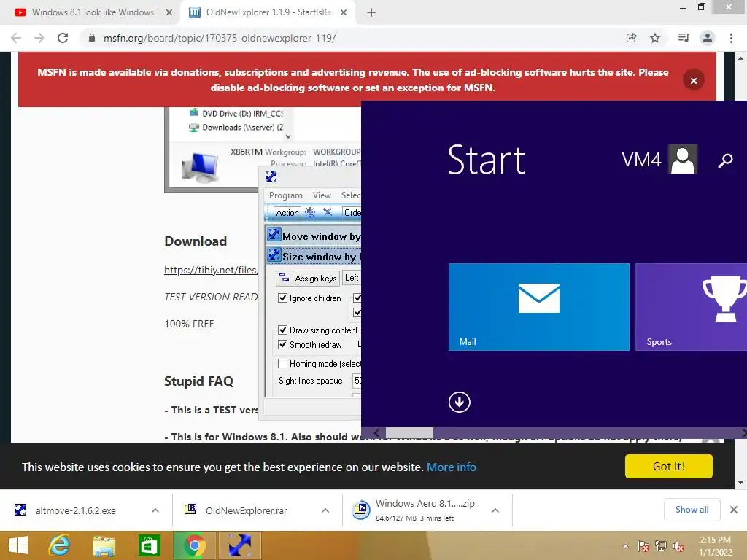Image resolution: width=747 pixels, height=560 pixels.
Task: Close the OldNewExplorer tab
Action: point(344,12)
